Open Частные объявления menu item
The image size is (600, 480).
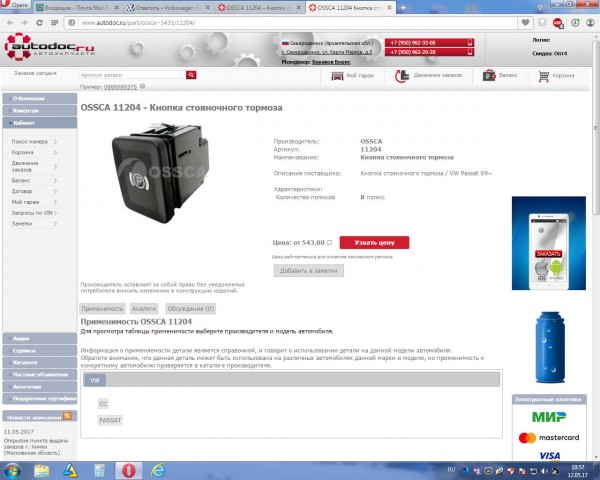coord(40,375)
